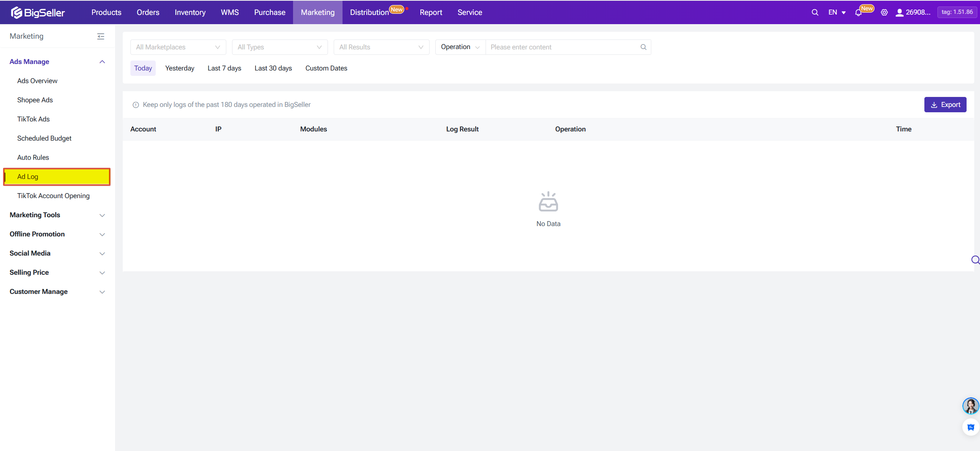The width and height of the screenshot is (980, 451).
Task: Select the Last 7 days filter
Action: pyautogui.click(x=224, y=68)
